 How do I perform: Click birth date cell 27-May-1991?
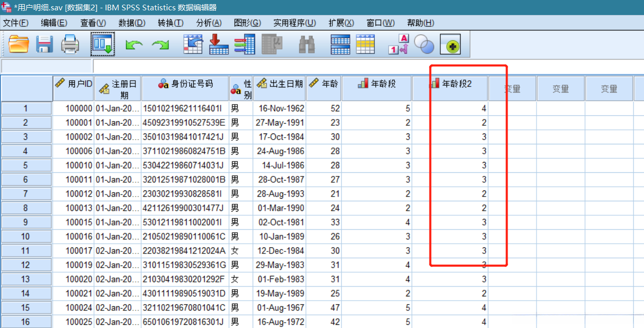280,123
